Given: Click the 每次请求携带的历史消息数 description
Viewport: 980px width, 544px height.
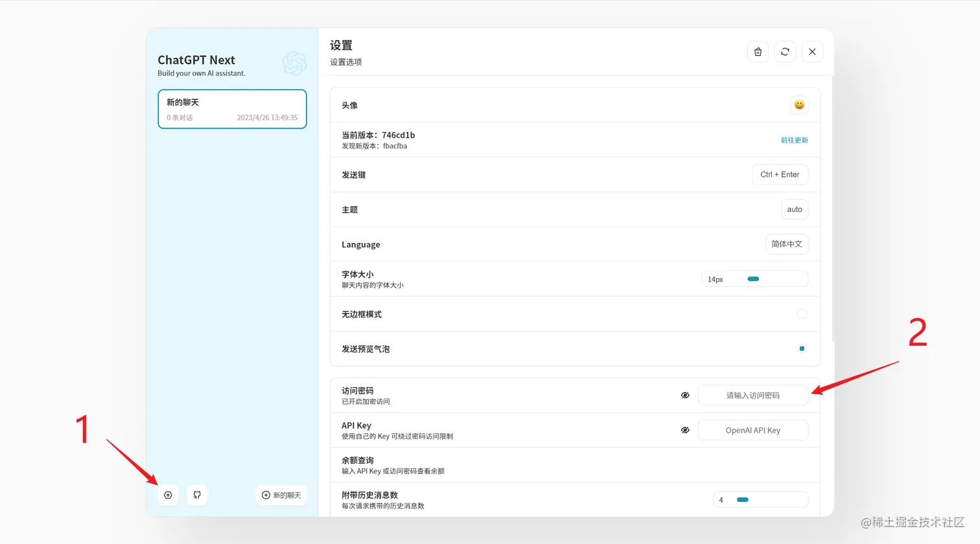Looking at the screenshot, I should point(383,506).
